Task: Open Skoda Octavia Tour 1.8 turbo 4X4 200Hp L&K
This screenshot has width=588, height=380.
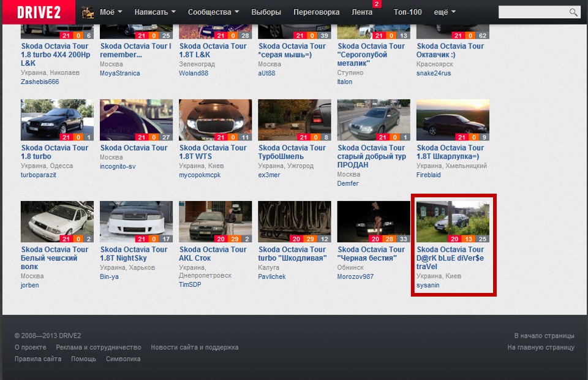Action: (x=56, y=55)
